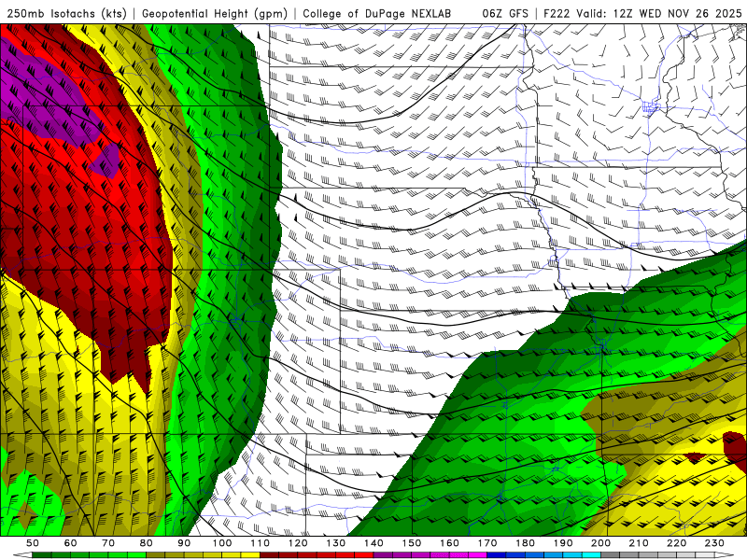Click the 190 knot label on the color scale

(x=563, y=543)
